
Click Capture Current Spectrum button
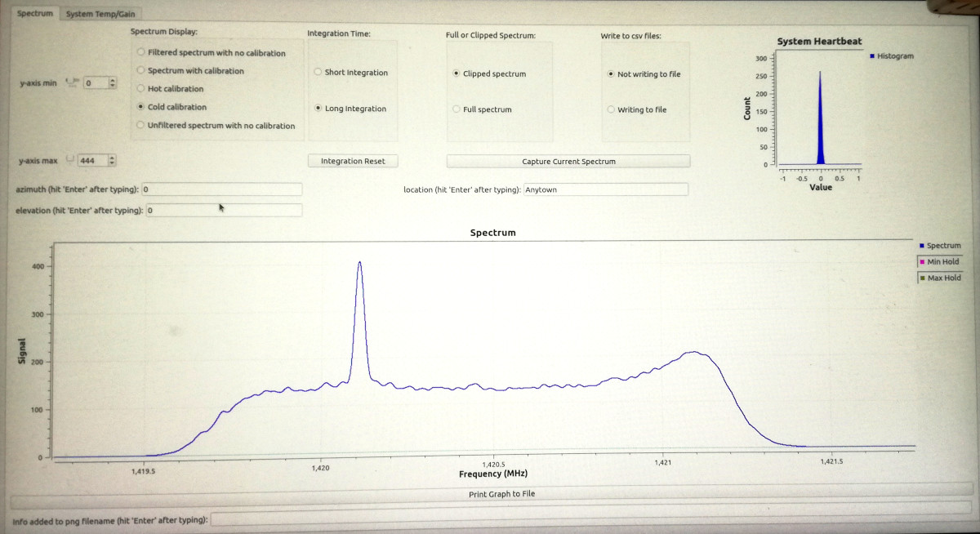tap(568, 162)
